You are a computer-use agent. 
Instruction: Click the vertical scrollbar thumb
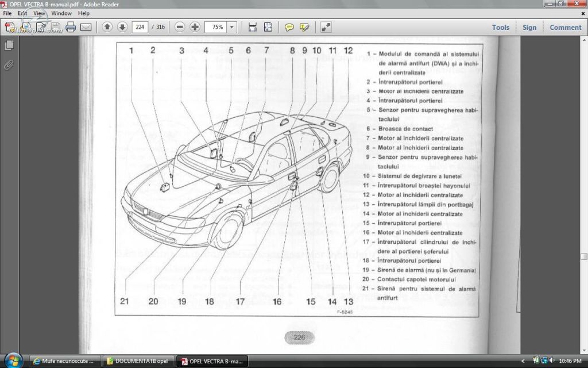pyautogui.click(x=584, y=256)
